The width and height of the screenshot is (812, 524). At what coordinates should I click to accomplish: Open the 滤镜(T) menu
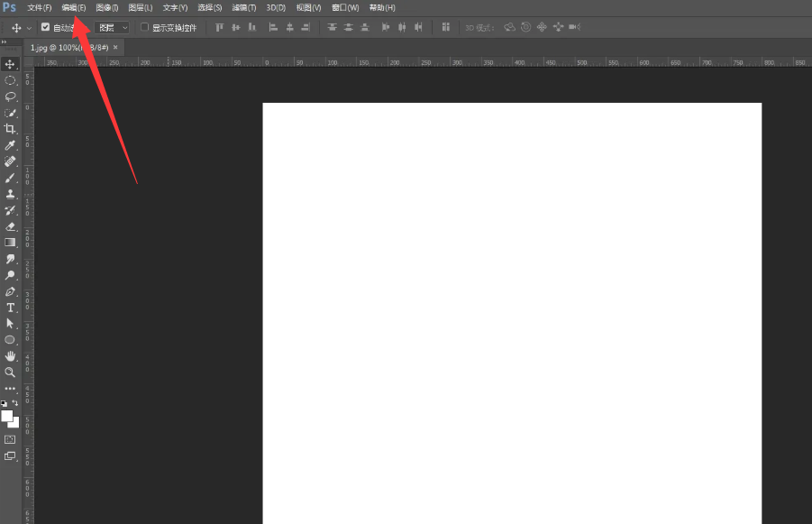pyautogui.click(x=244, y=7)
